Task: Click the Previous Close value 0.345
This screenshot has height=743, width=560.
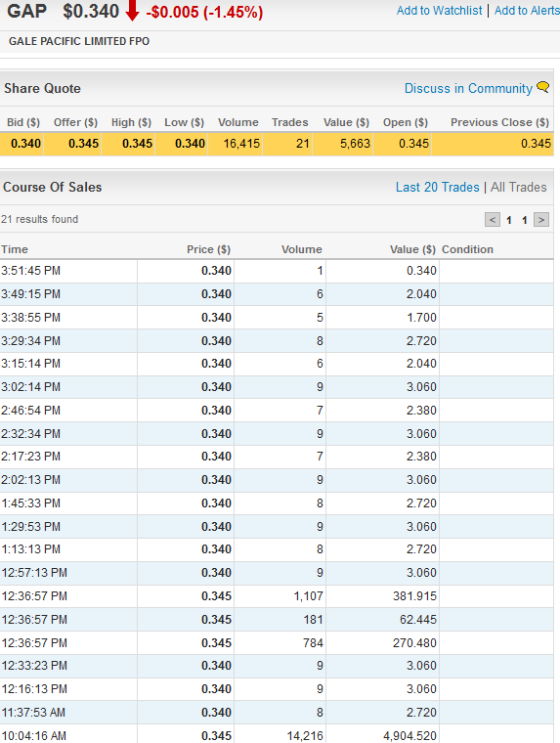Action: 536,144
